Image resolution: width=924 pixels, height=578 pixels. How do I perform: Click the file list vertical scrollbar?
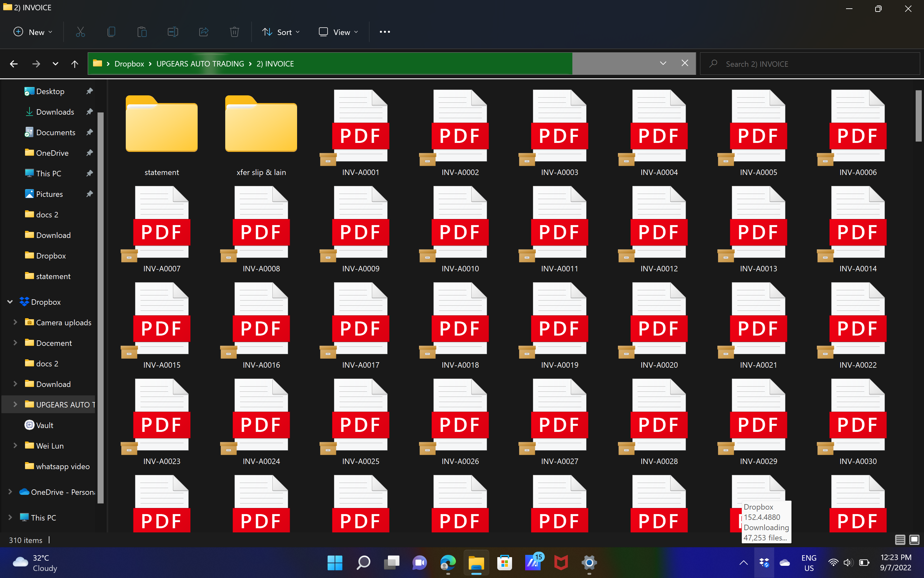click(x=918, y=116)
